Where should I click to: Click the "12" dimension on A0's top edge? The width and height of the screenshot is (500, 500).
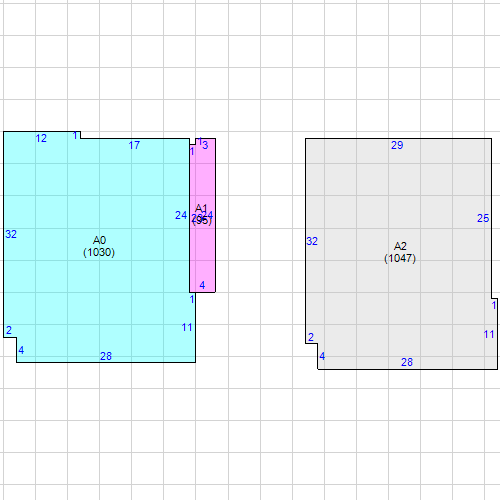pos(41,138)
